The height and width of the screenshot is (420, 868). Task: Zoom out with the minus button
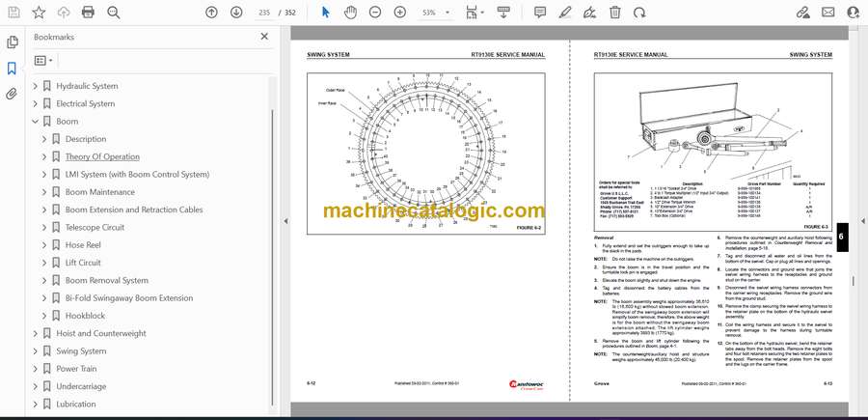point(375,13)
